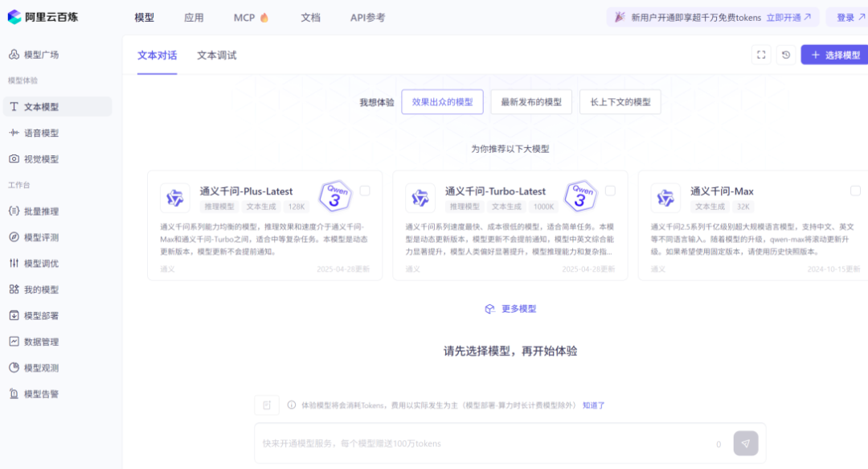Viewport: 868px width, 469px height.
Task: Select 文本模型 sidebar item
Action: coord(58,106)
